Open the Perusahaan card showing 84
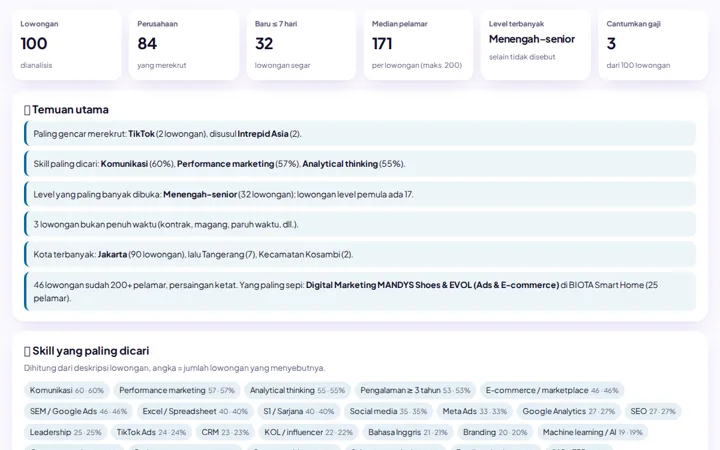720x450 pixels. [x=184, y=45]
